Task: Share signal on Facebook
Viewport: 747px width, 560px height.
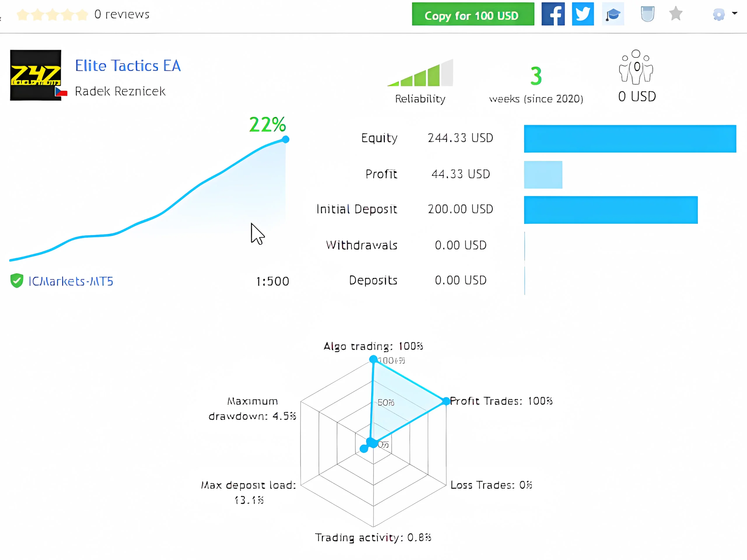Action: pyautogui.click(x=553, y=14)
